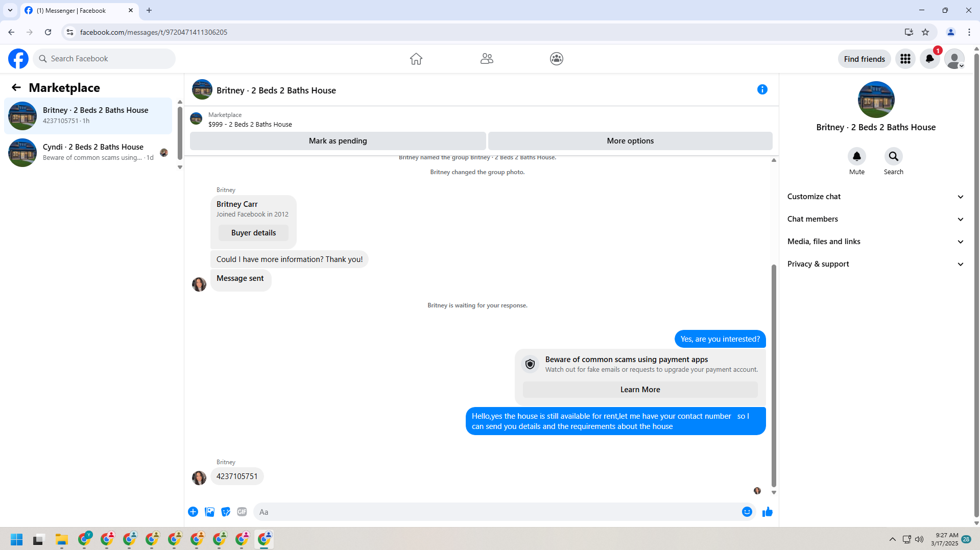Open a new browser tab
Screen dimensions: 980x550
pyautogui.click(x=149, y=10)
